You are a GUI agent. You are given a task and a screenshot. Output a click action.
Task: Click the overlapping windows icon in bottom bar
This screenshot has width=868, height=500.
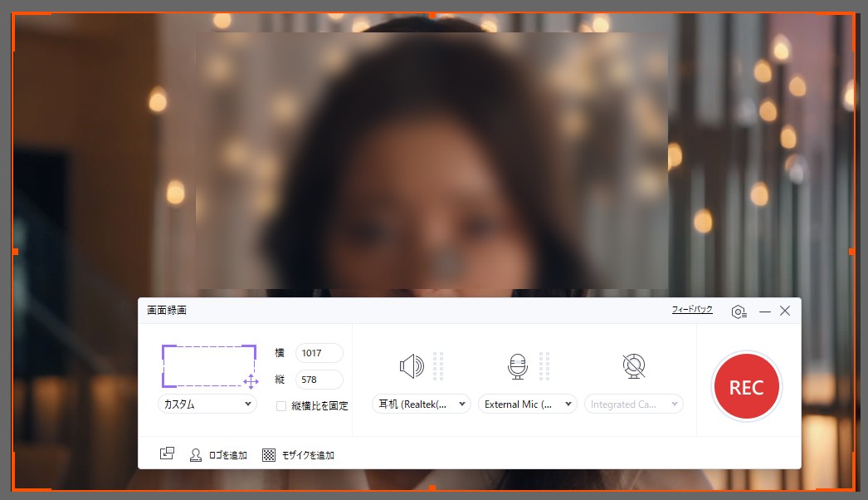[167, 454]
